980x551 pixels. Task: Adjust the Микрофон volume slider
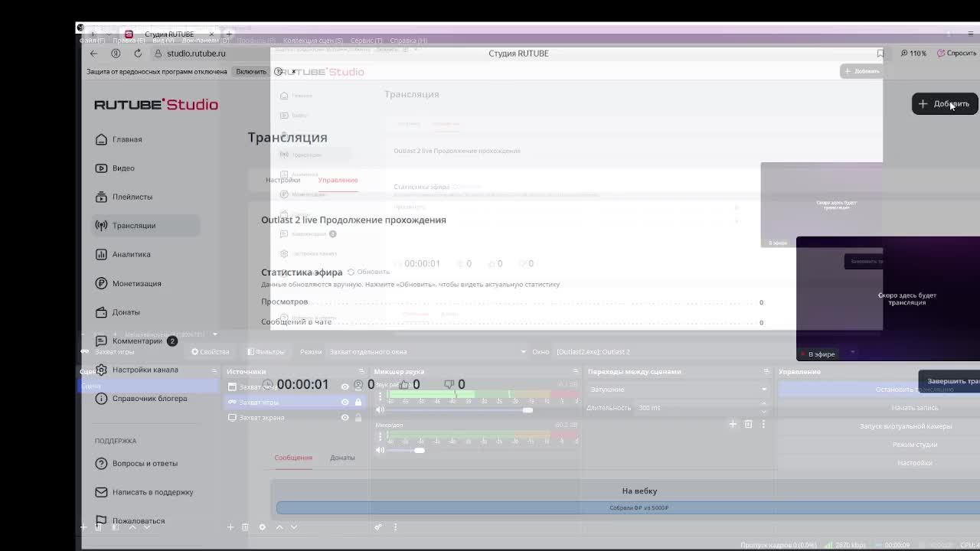(x=420, y=450)
